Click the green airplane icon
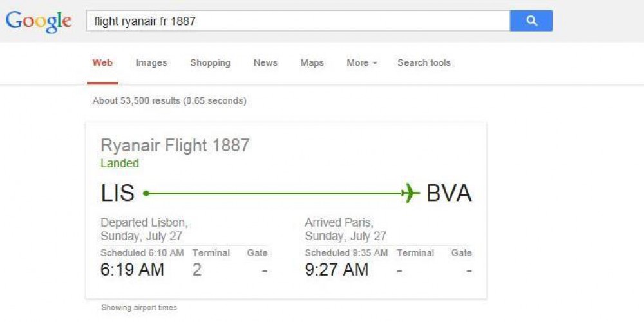644x322 pixels. point(410,193)
